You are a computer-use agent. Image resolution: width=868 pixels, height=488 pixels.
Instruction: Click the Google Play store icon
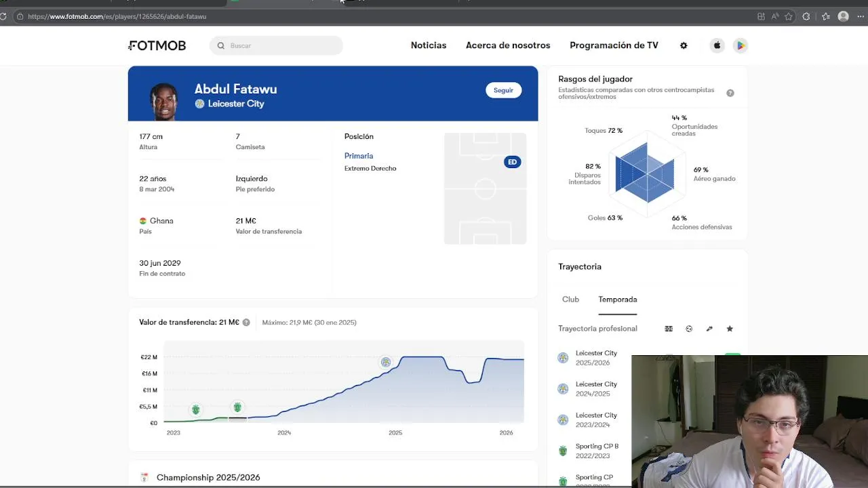741,45
